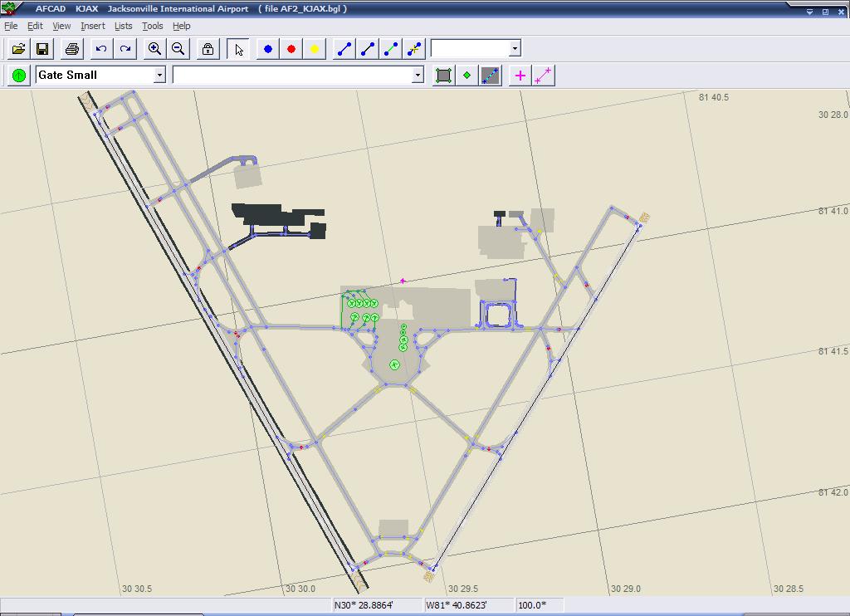Viewport: 850px width, 616px height.
Task: Open the Lists menu
Action: [x=123, y=26]
